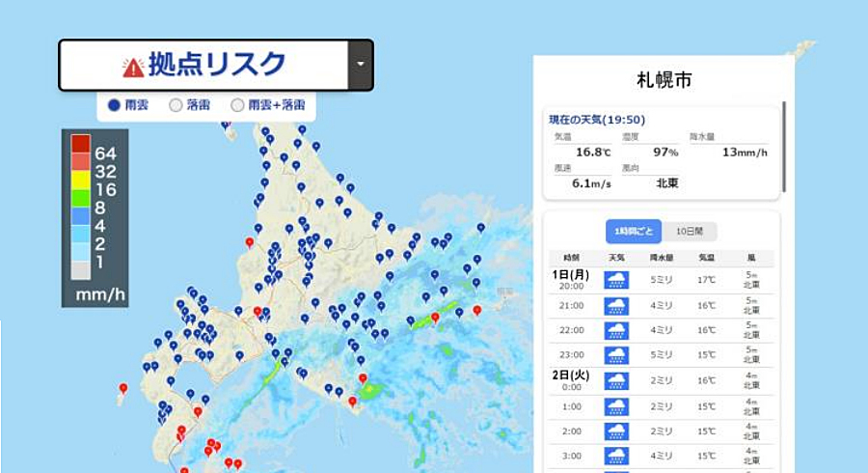This screenshot has width=868, height=473.
Task: Click the 拠点リスク title button
Action: click(x=203, y=65)
